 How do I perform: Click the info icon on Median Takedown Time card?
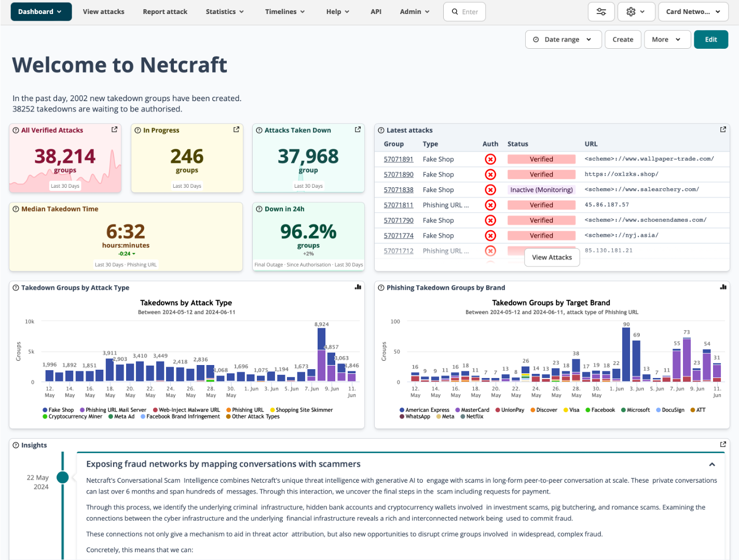tap(16, 208)
